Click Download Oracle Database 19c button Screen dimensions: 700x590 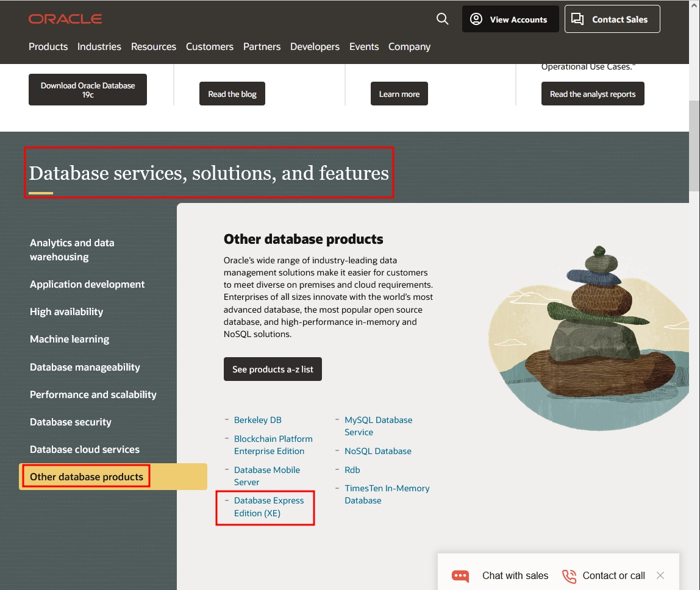click(88, 90)
